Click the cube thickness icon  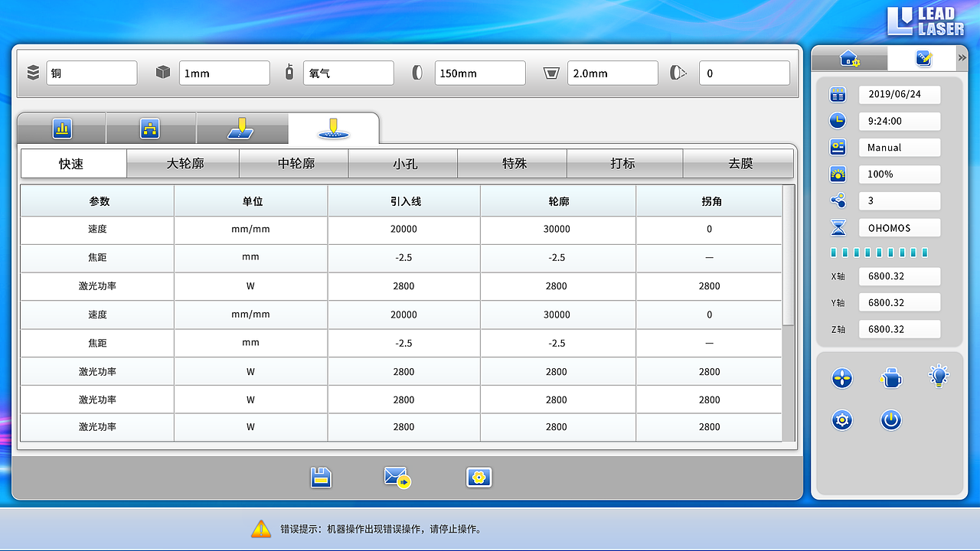click(162, 73)
